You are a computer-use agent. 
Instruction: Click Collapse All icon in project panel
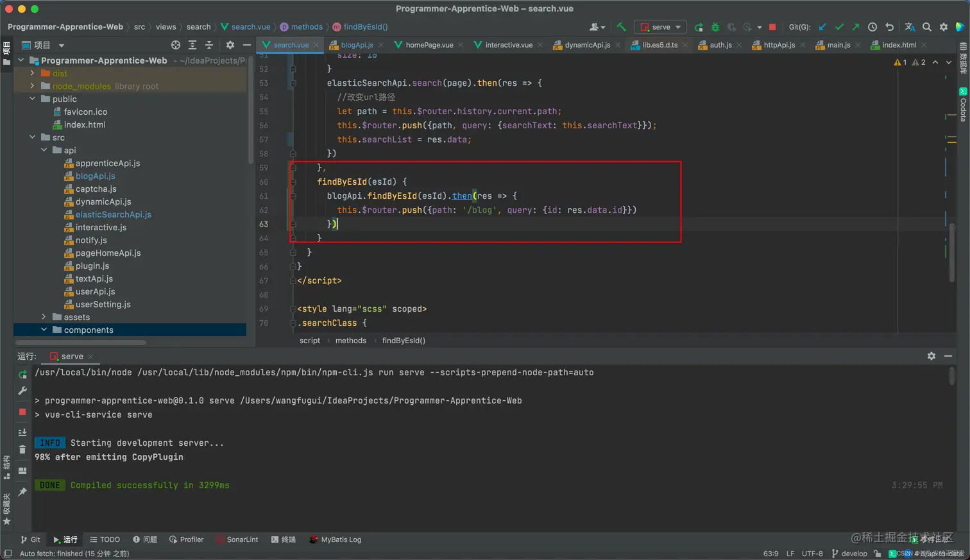[209, 45]
